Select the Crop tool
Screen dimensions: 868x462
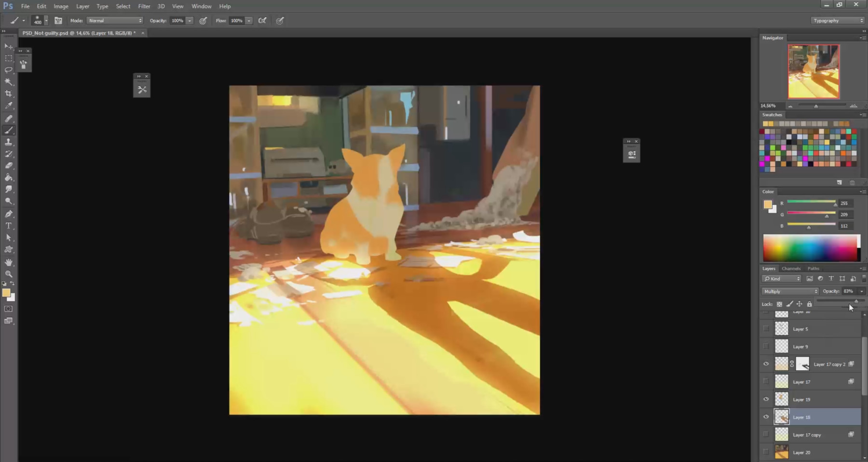9,94
